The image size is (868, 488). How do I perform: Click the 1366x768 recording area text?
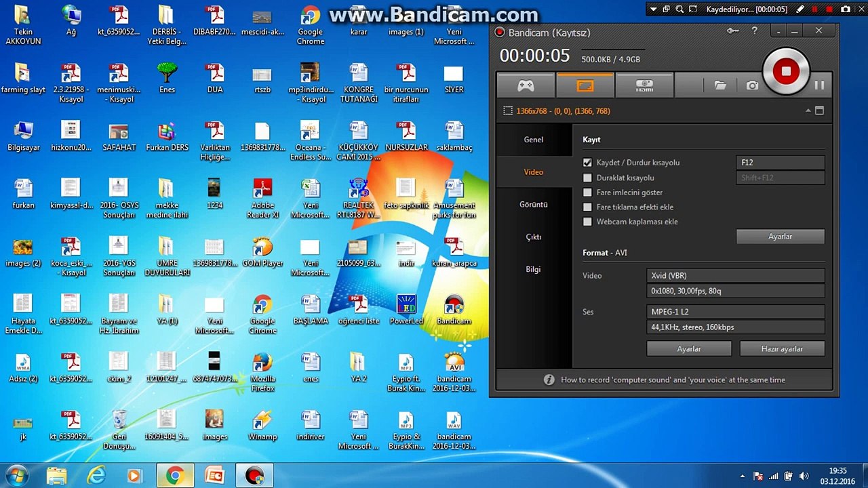click(x=563, y=111)
